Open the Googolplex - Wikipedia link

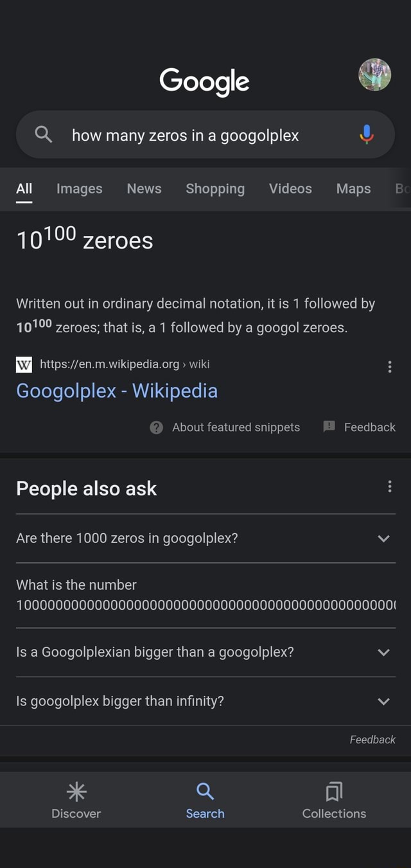click(117, 391)
